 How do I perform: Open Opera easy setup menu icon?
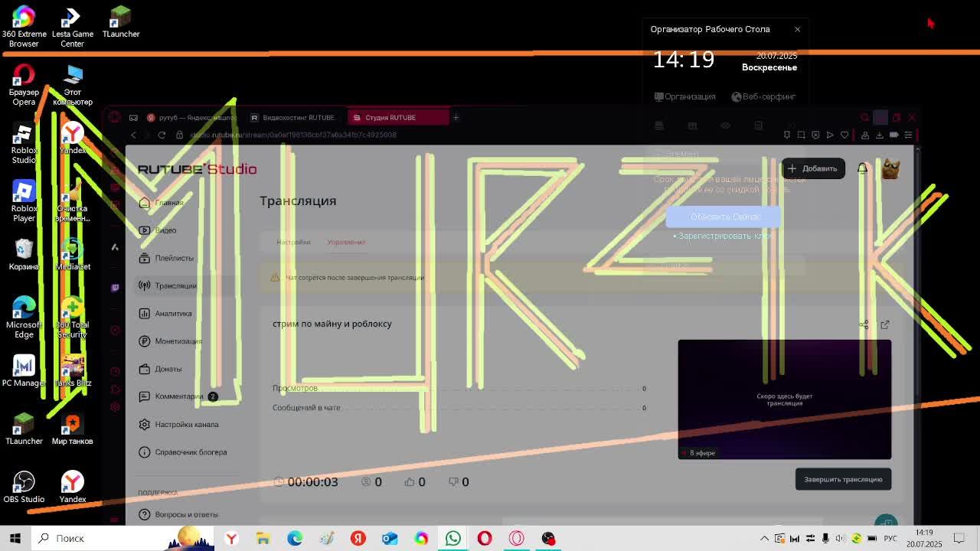908,135
